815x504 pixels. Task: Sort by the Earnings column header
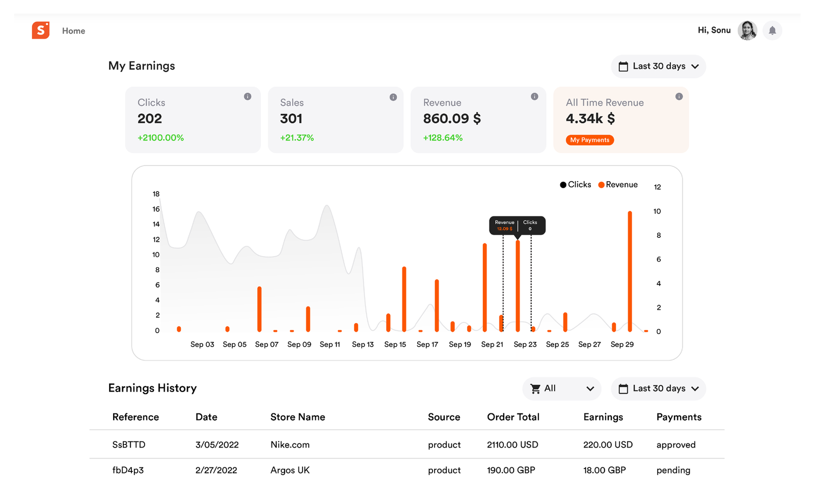[x=603, y=417]
